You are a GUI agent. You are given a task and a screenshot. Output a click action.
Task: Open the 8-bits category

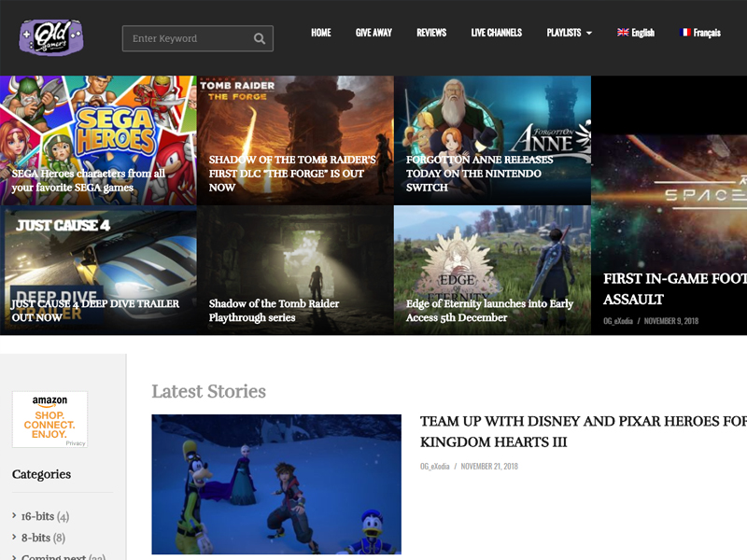pos(35,538)
